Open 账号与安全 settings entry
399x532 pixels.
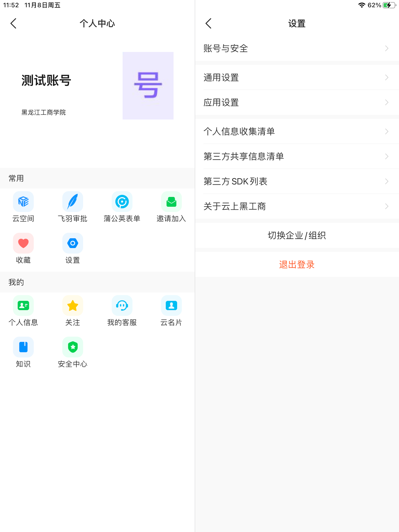[x=297, y=48]
